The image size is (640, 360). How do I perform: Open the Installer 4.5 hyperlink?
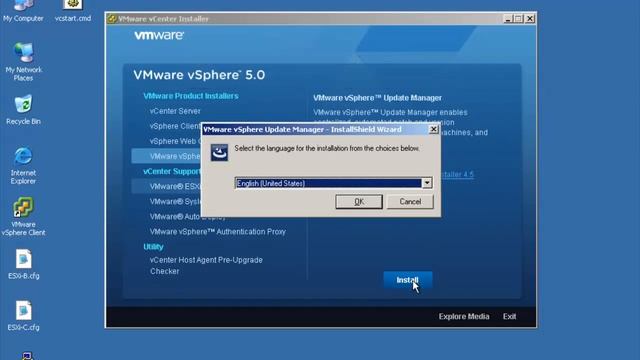pos(458,175)
